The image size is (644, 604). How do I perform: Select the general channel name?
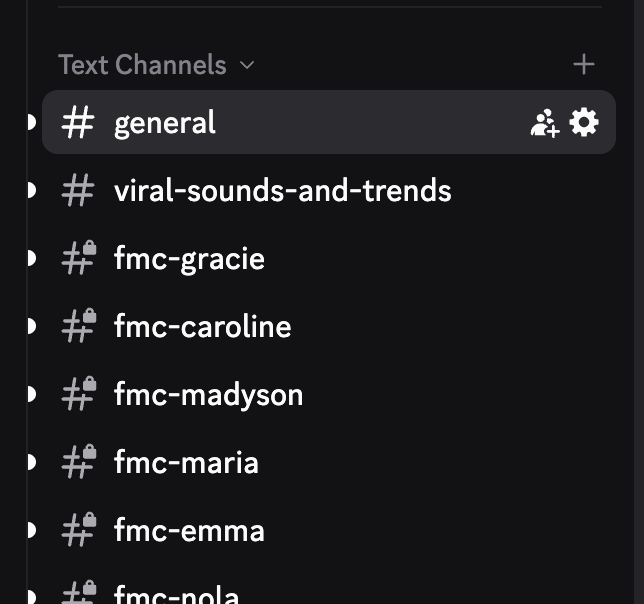[x=165, y=123]
